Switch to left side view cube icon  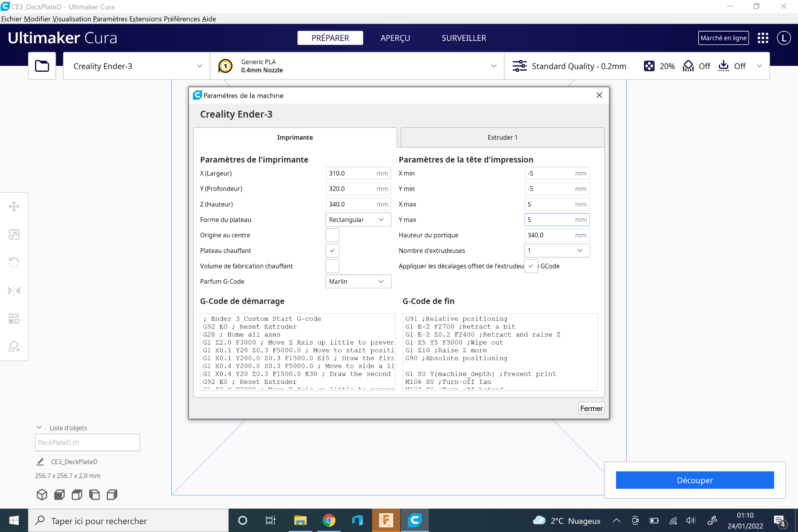94,495
